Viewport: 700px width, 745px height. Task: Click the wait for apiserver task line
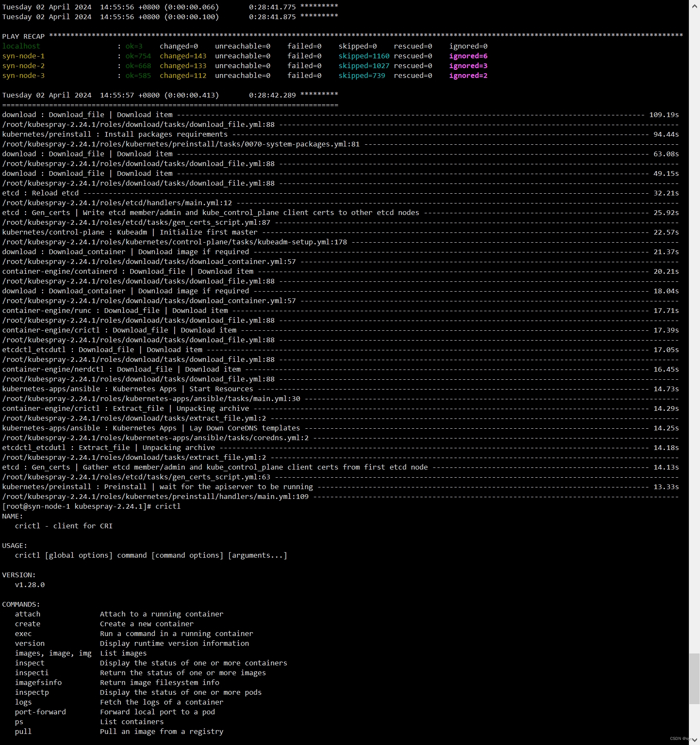pos(341,487)
